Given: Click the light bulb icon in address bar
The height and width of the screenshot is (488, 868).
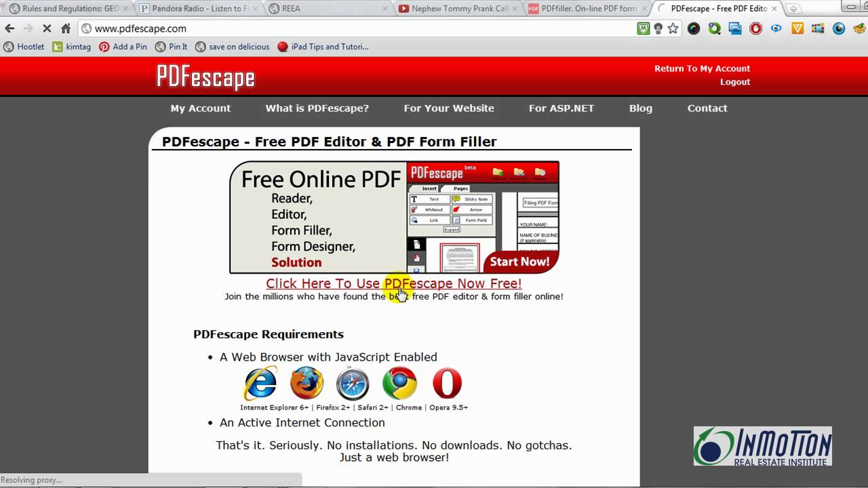Looking at the screenshot, I should [658, 28].
